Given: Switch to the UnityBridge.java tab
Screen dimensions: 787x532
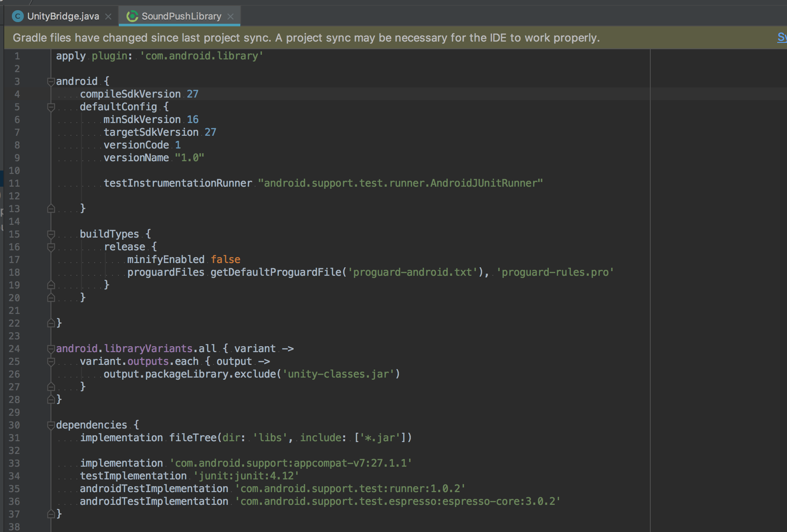Looking at the screenshot, I should 63,16.
